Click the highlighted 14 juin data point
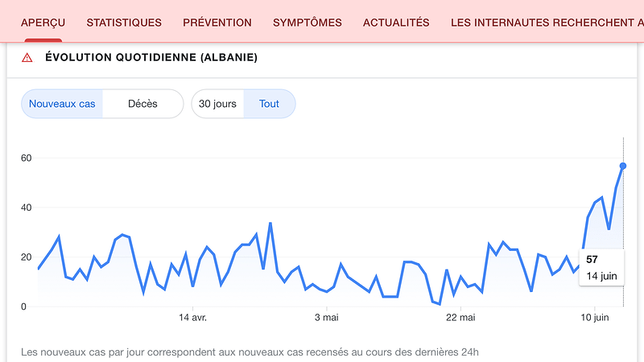The height and width of the screenshot is (362, 644). point(623,167)
